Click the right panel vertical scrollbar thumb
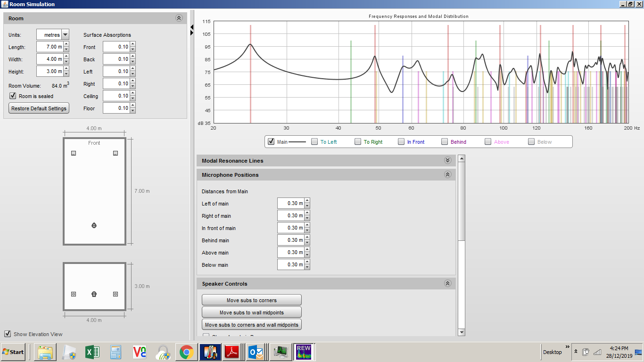Screen dimensions: 644x362 [x=462, y=201]
